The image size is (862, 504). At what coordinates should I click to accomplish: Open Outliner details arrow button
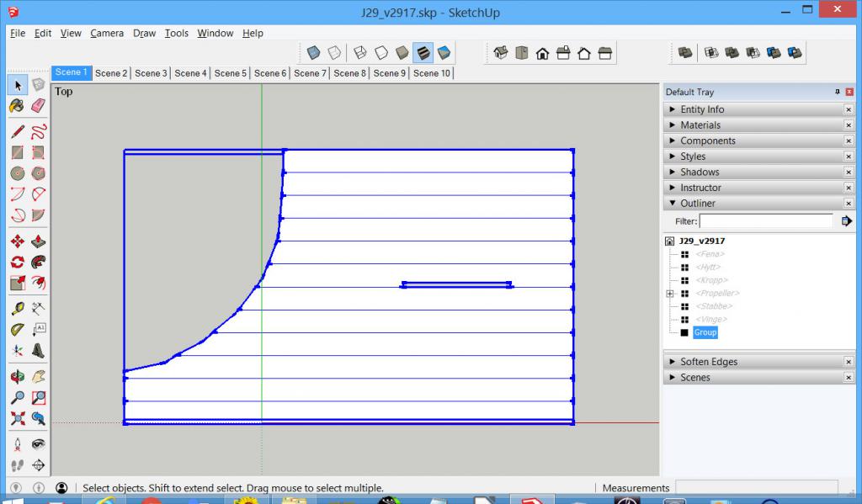tap(846, 221)
